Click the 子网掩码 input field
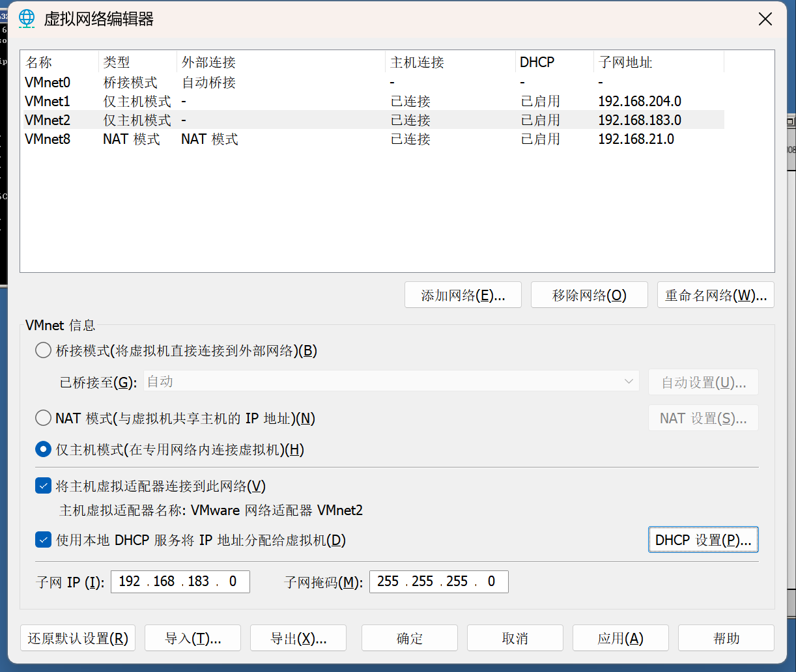The image size is (796, 672). pyautogui.click(x=439, y=581)
